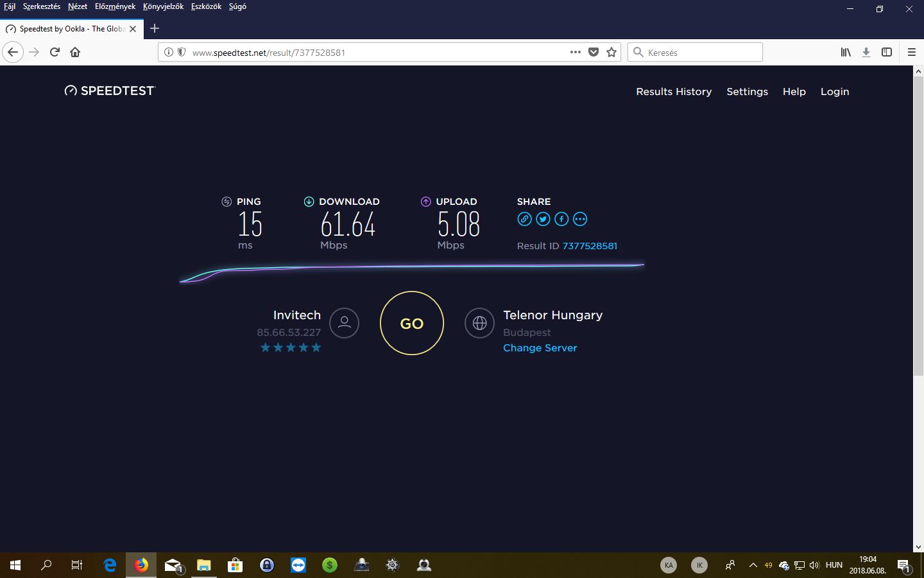924x578 pixels.
Task: Open the Change Server link
Action: [x=540, y=347]
